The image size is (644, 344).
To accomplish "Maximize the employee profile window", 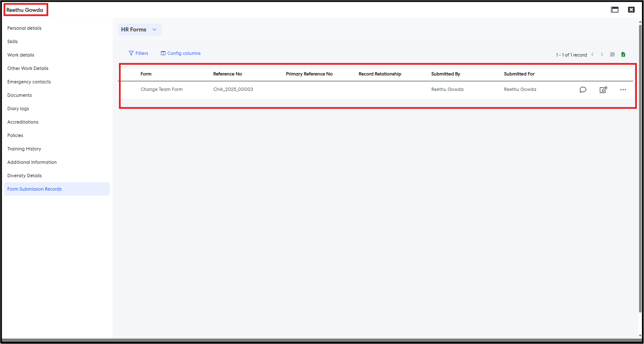I will [x=615, y=10].
